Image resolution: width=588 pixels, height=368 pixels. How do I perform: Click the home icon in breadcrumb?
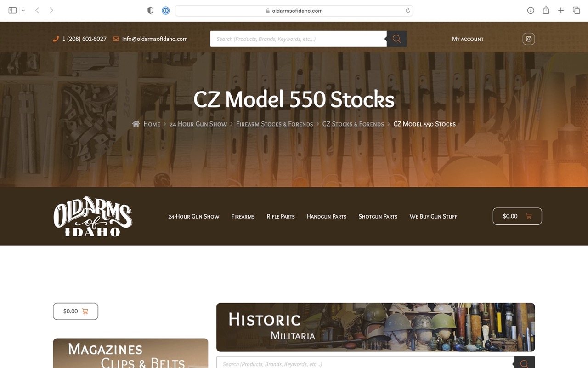(136, 124)
